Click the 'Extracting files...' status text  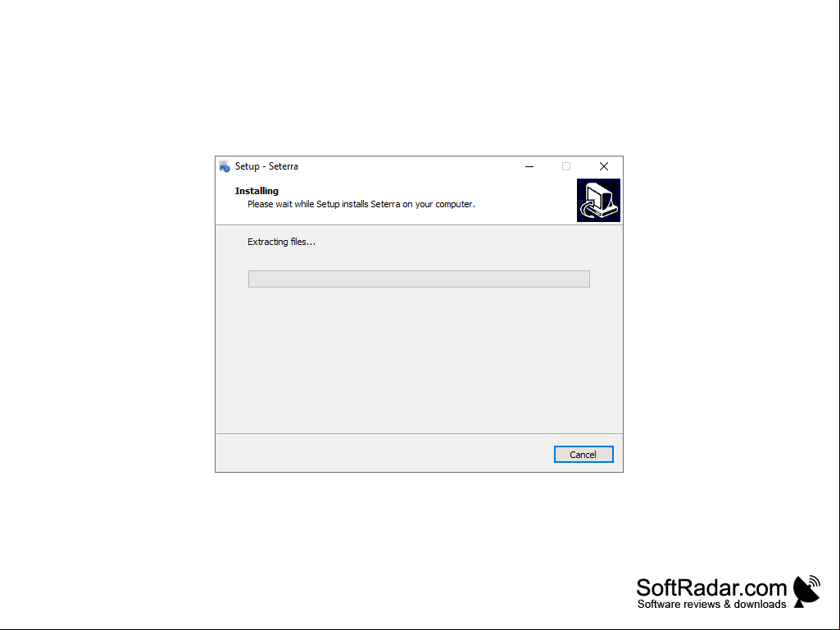281,242
